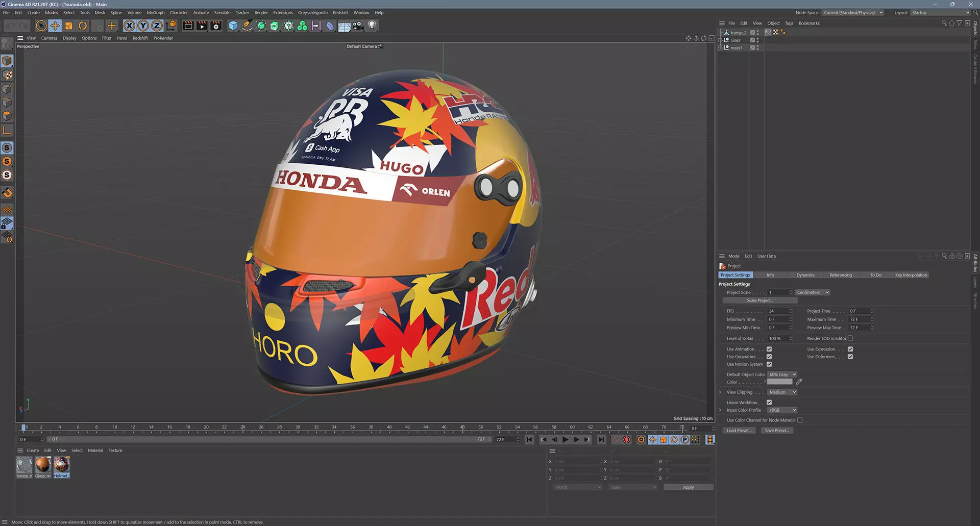980x526 pixels.
Task: Open the material manager Create menu
Action: (x=33, y=450)
